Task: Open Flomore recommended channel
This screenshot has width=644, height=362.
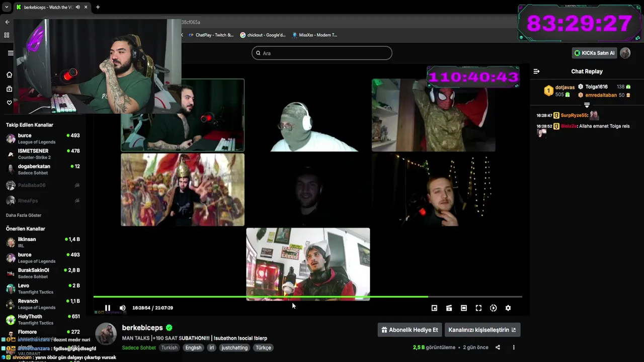Action: [43, 332]
